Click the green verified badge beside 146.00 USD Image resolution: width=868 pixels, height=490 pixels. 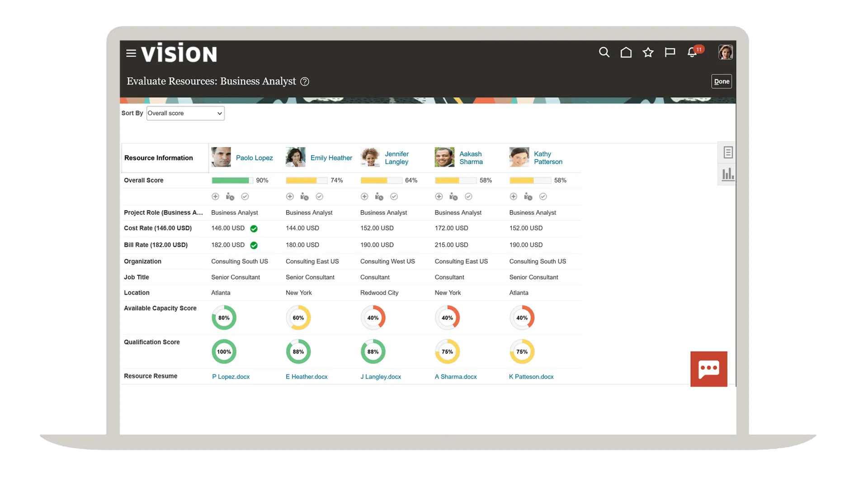click(x=254, y=228)
